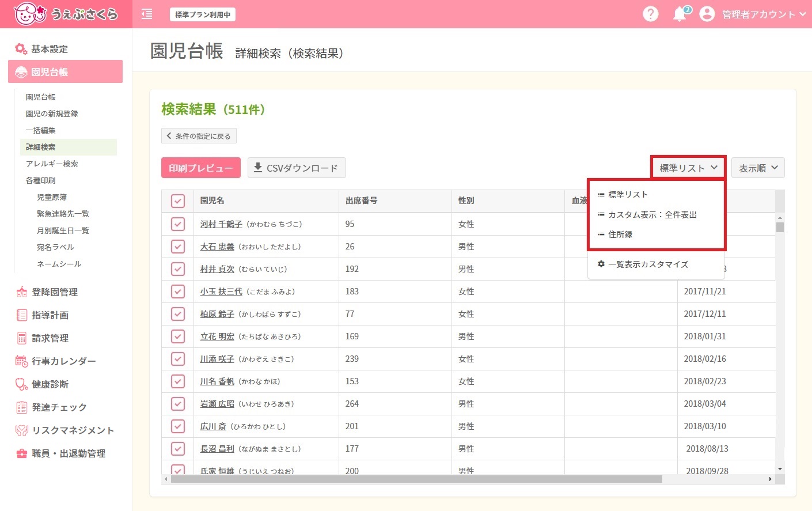812x511 pixels.
Task: Click the 性別 column header
Action: click(508, 201)
